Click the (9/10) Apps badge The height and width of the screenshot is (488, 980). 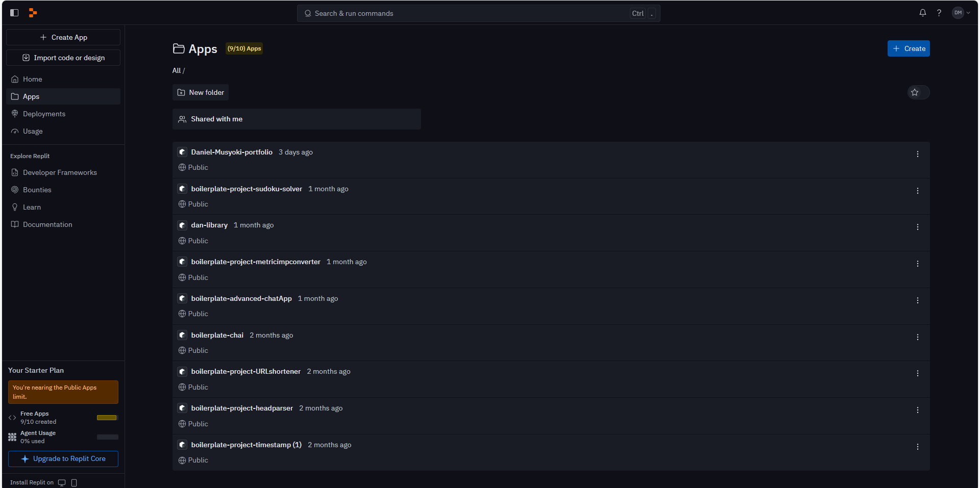pyautogui.click(x=244, y=48)
